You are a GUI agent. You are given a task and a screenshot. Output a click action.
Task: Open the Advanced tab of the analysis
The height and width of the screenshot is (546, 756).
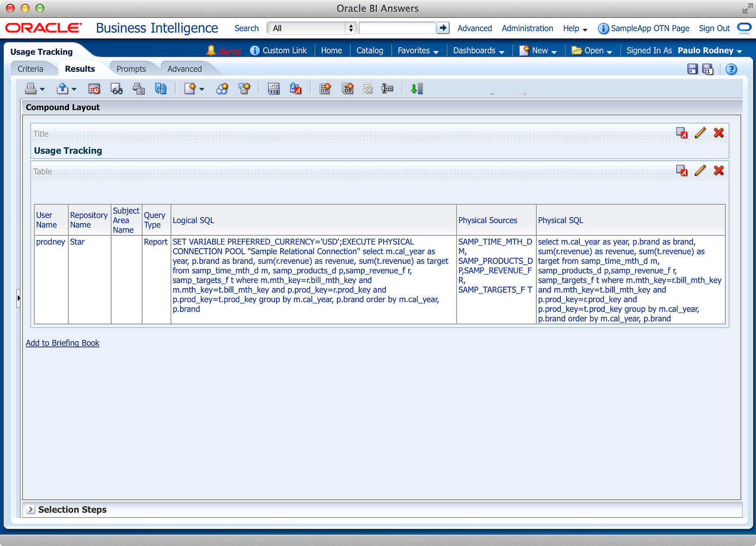[x=184, y=69]
